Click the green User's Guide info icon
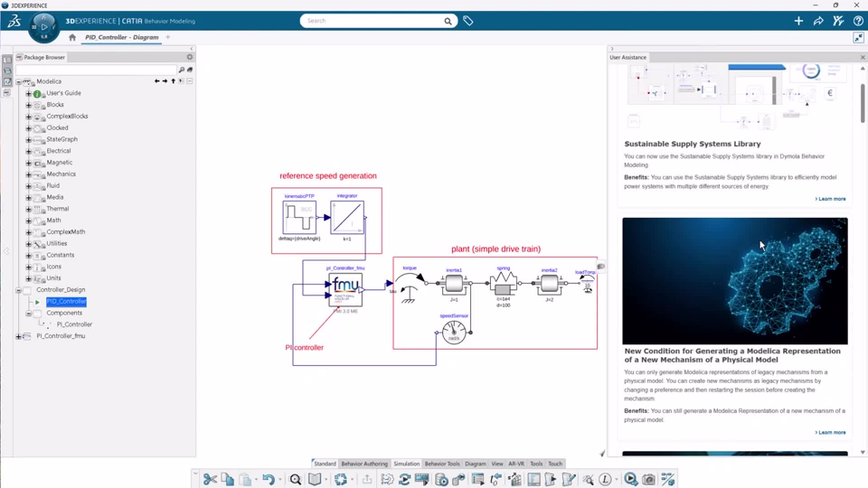Image resolution: width=868 pixels, height=488 pixels. [37, 93]
